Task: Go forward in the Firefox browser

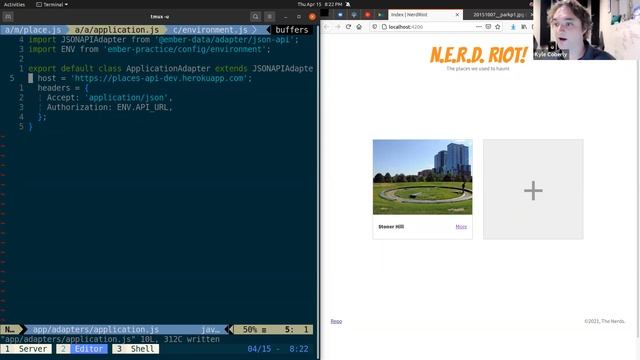Action: 338,27
